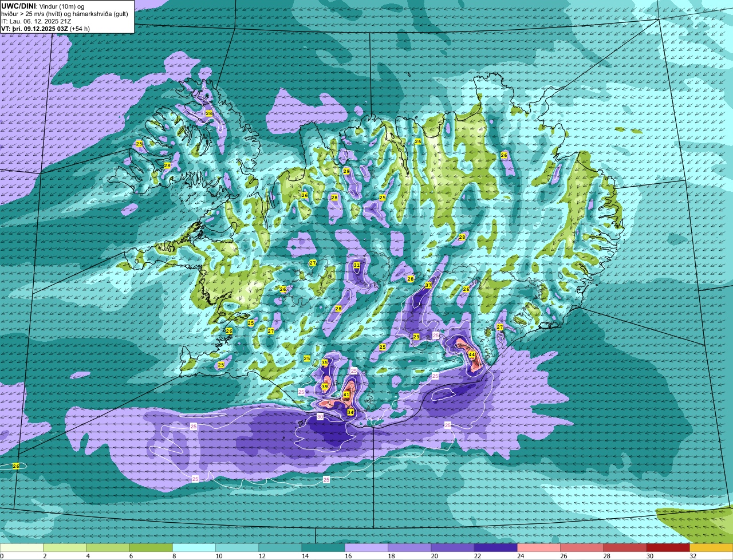
Task: Pick the palest yellow 0–2 legend swatch
Action: tap(21, 548)
